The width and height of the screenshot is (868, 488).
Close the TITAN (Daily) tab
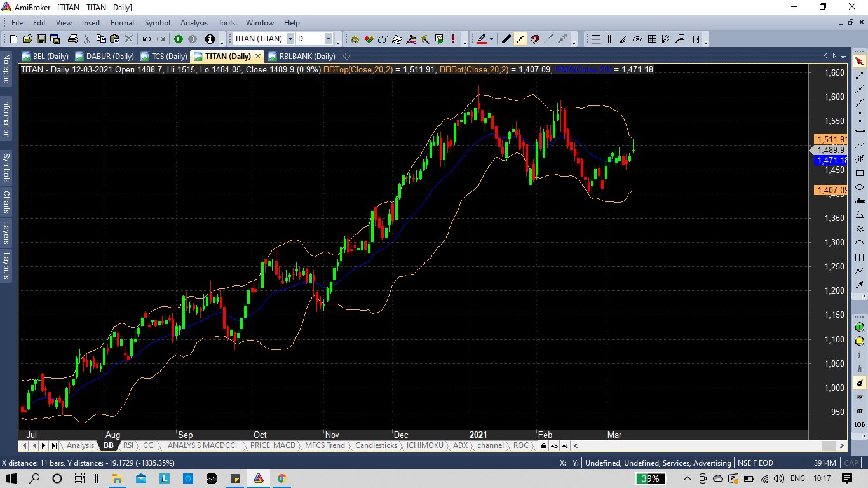pyautogui.click(x=258, y=57)
